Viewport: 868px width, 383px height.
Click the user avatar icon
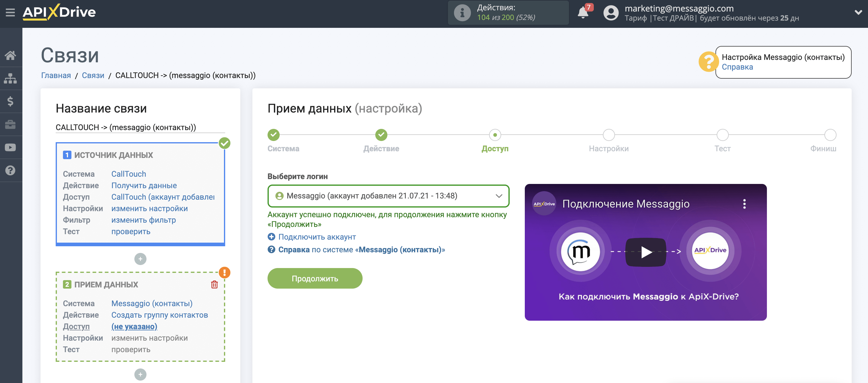tap(611, 13)
